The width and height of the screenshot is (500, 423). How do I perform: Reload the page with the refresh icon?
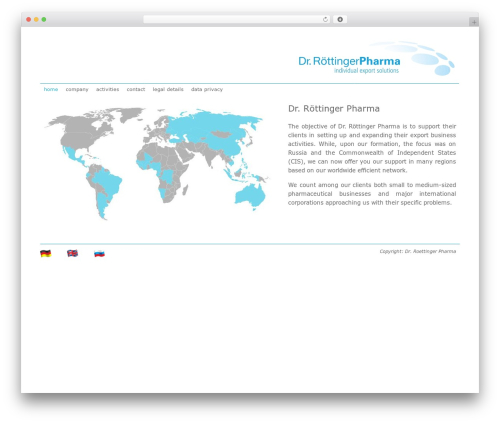pyautogui.click(x=325, y=19)
